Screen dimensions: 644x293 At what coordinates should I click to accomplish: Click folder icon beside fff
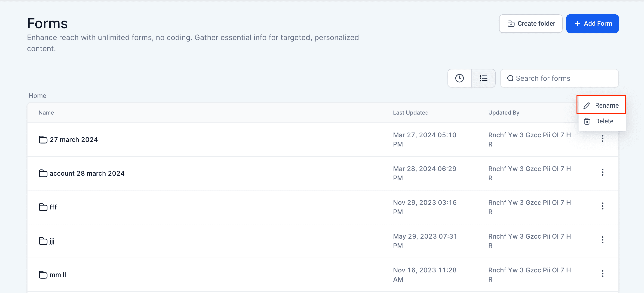43,207
